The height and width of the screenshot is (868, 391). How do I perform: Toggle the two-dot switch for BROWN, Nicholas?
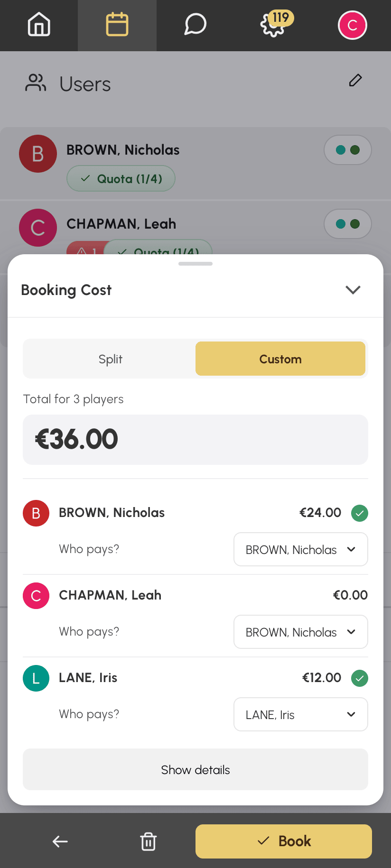pyautogui.click(x=348, y=150)
